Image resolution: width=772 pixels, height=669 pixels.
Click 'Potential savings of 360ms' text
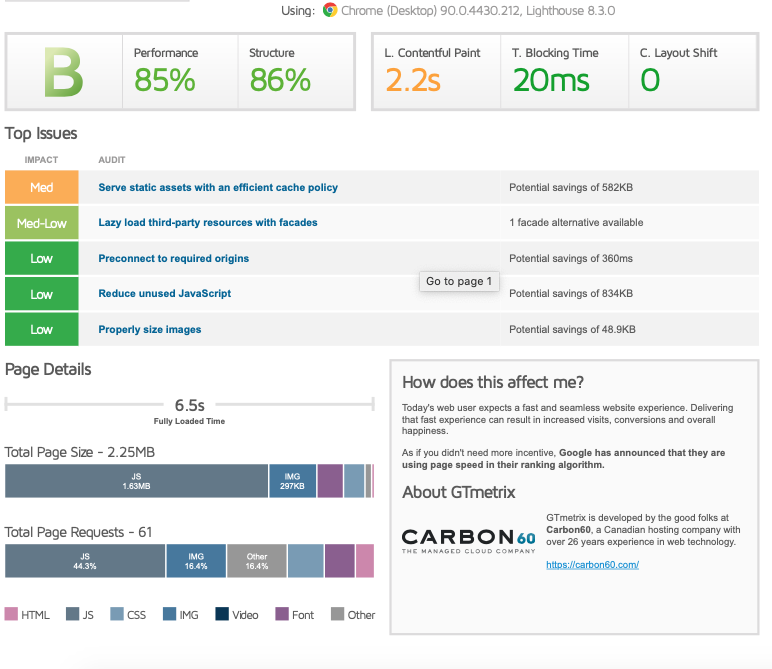tap(571, 258)
